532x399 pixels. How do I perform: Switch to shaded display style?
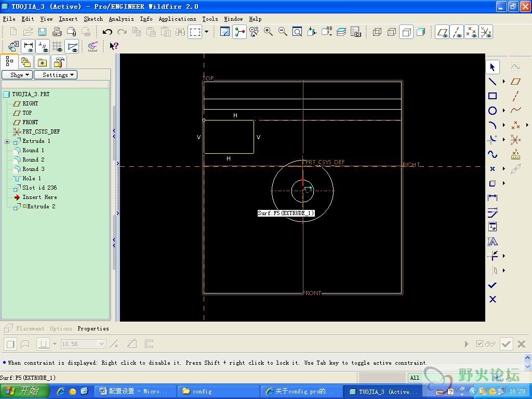point(421,32)
